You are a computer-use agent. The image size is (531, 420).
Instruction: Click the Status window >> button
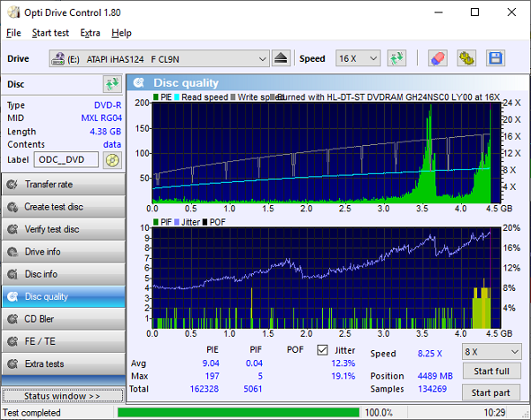(x=63, y=395)
